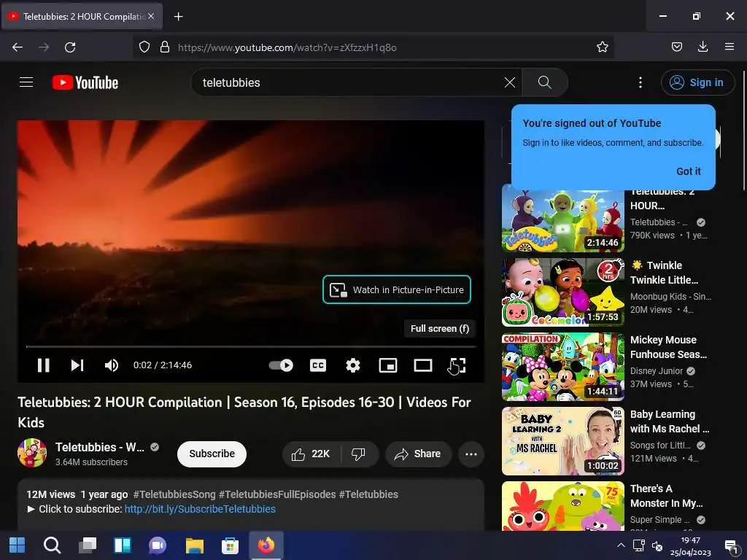Open a new browser tab
Image resolution: width=747 pixels, height=560 pixels.
click(x=178, y=17)
